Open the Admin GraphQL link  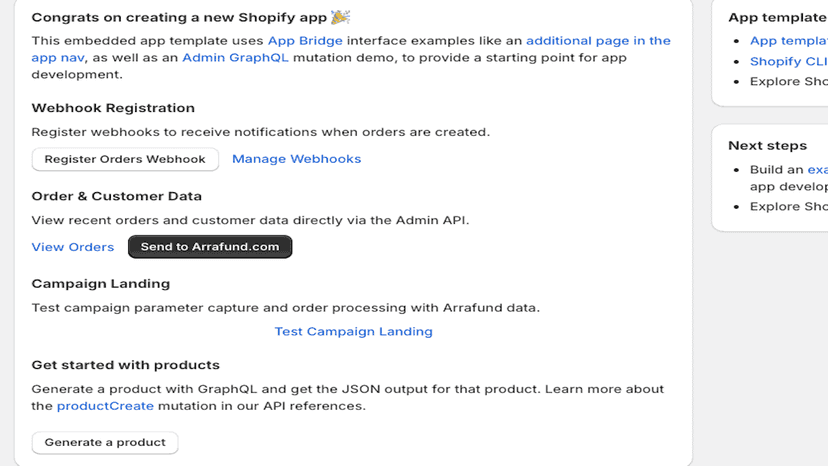tap(235, 58)
